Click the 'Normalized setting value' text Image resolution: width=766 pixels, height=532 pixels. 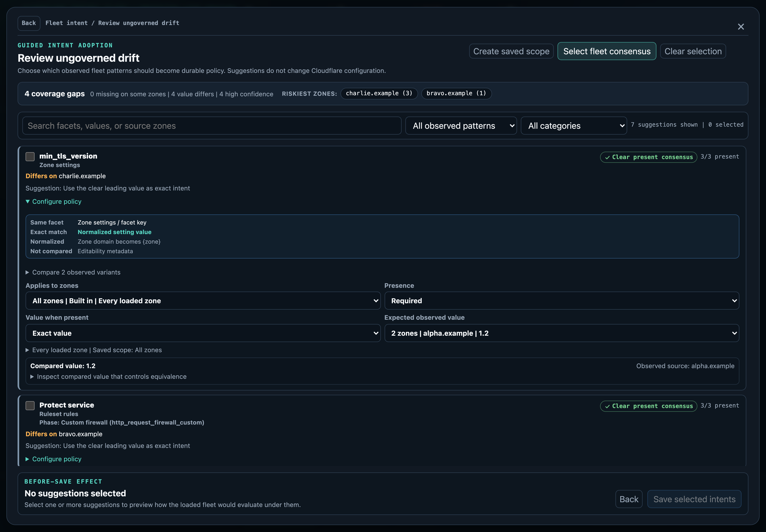pyautogui.click(x=114, y=232)
